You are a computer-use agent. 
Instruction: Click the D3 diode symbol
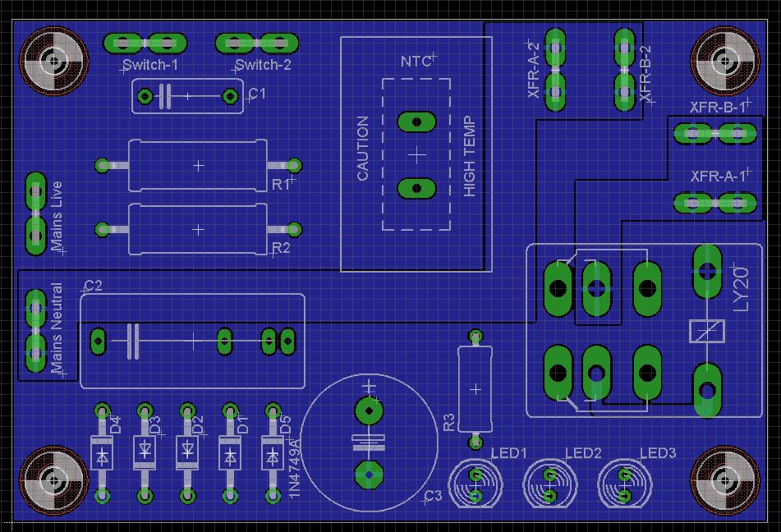click(x=145, y=452)
